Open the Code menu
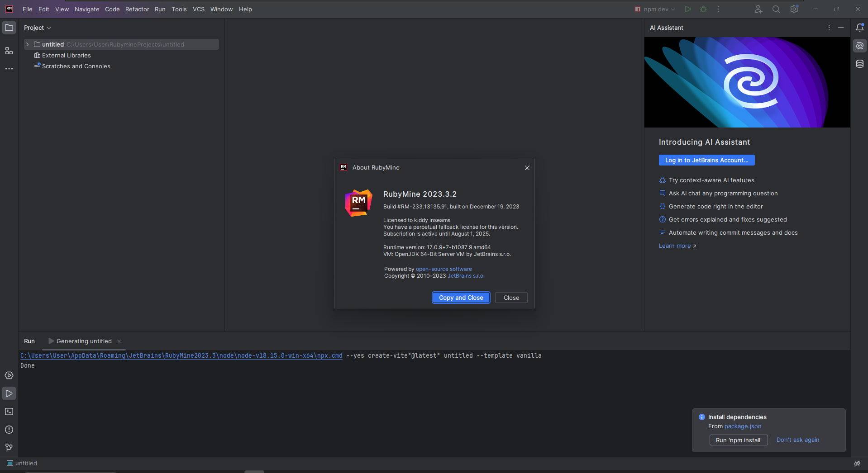868x473 pixels. click(x=112, y=9)
